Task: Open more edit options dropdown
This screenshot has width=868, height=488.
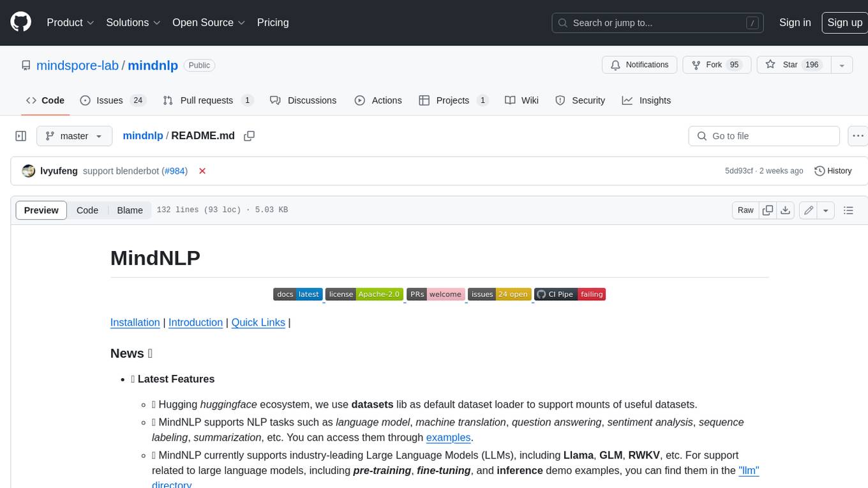Action: pos(827,210)
